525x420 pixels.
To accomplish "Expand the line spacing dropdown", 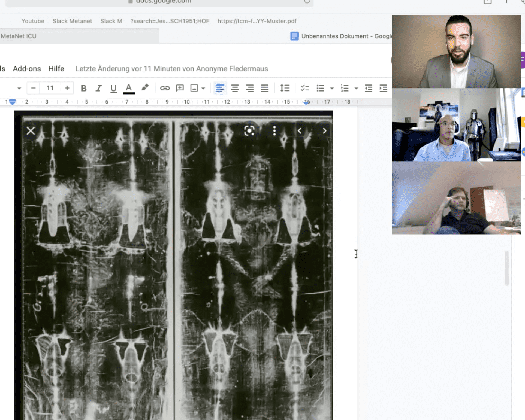I will [x=284, y=88].
